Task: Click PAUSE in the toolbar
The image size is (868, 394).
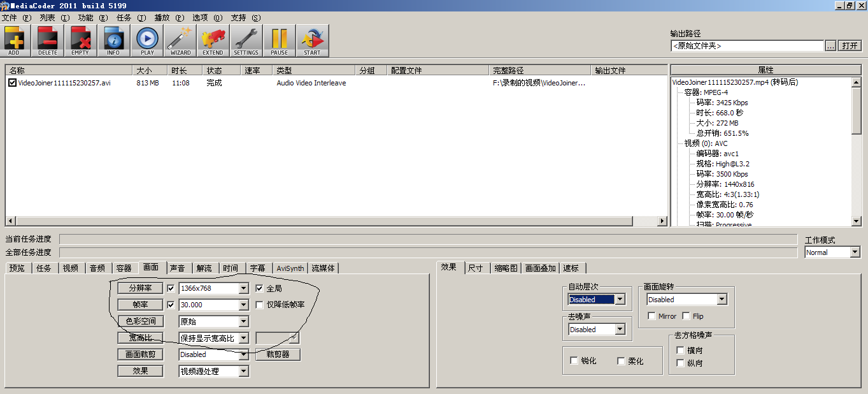Action: click(279, 40)
